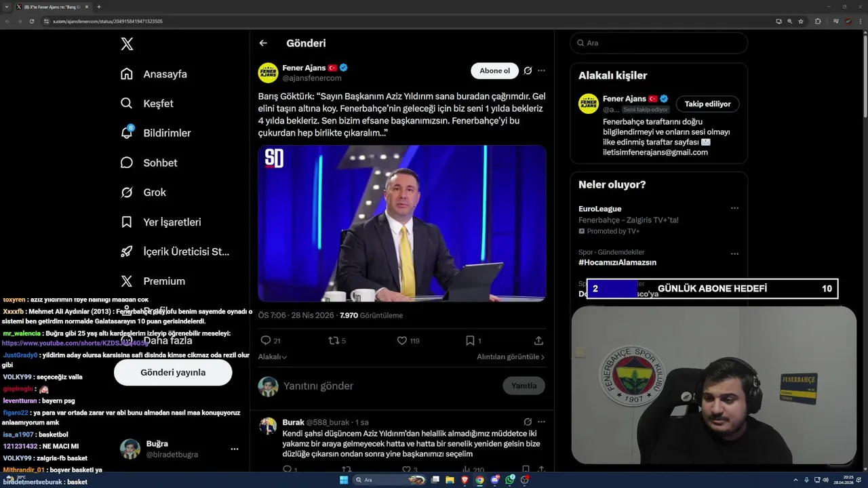
Task: Open Alıntıları görüntüle link
Action: [x=511, y=357]
